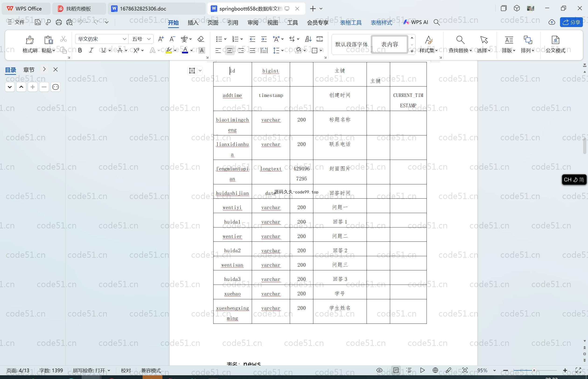Image resolution: width=588 pixels, height=379 pixels.
Task: Click the Increase Indent icon
Action: pyautogui.click(x=264, y=39)
